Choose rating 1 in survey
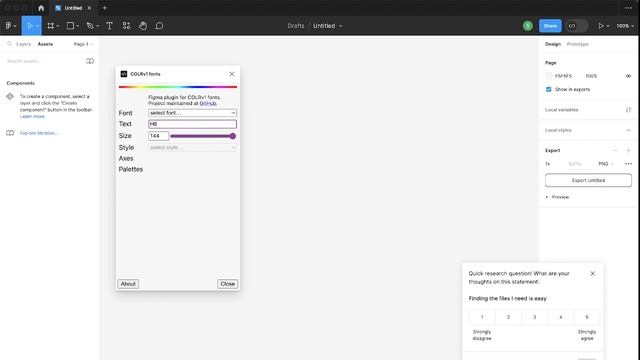This screenshot has width=640, height=360. pyautogui.click(x=482, y=317)
